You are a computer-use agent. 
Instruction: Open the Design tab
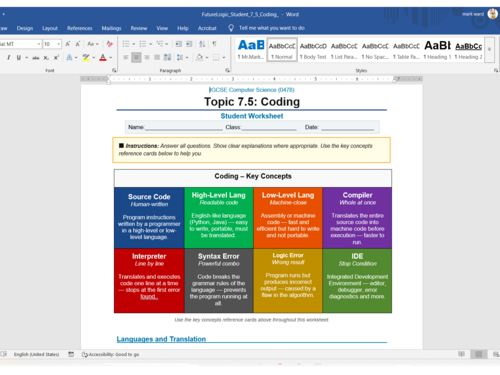coord(25,28)
